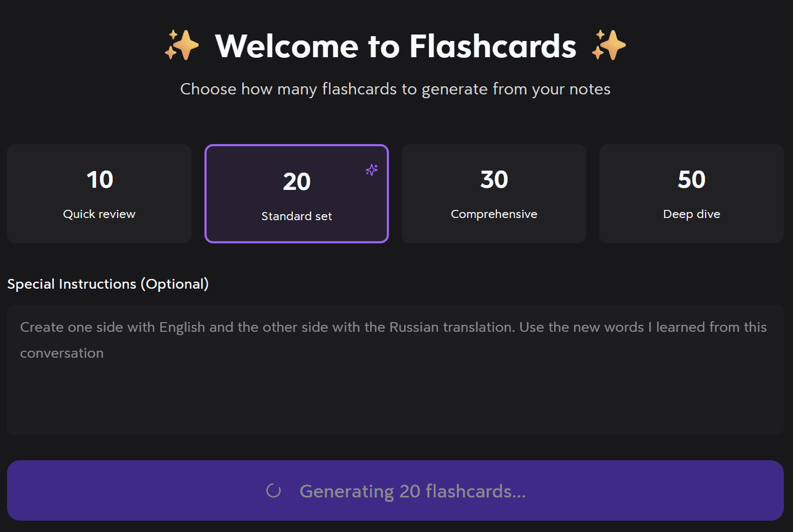The height and width of the screenshot is (532, 793).
Task: Select the 10 Quick review option
Action: click(99, 194)
